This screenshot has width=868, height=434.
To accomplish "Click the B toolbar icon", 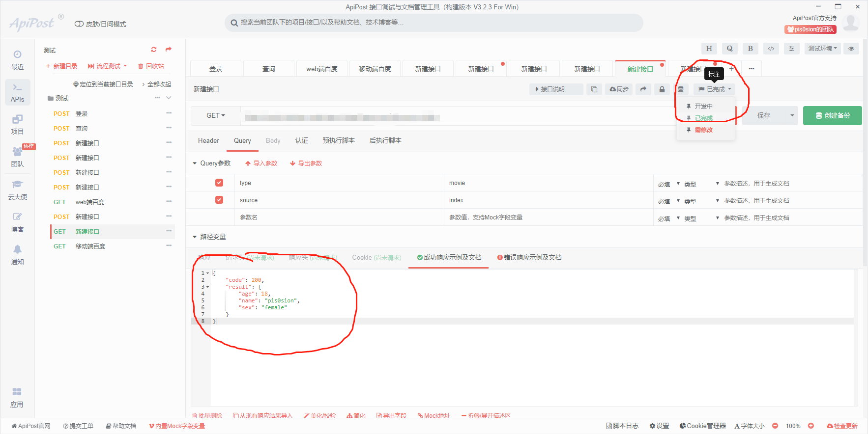I will [x=750, y=49].
